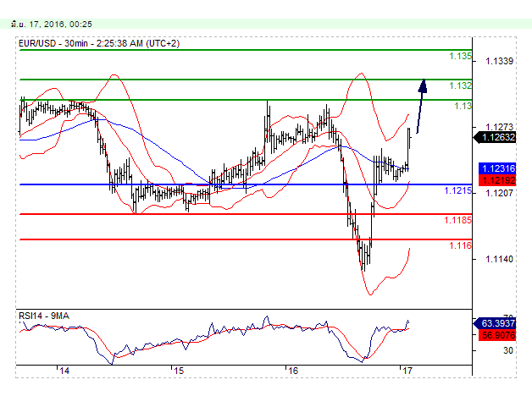Click date 16 on the time axis
Screen dimensions: 532x396
(293, 371)
